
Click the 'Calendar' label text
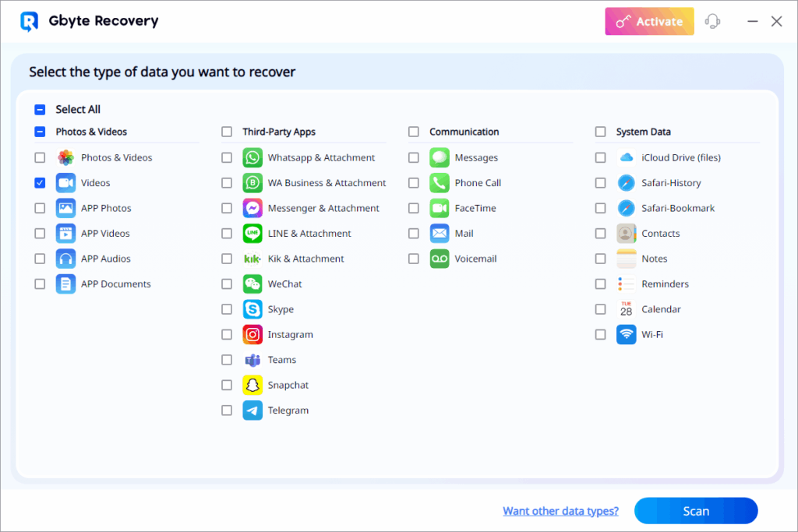pos(661,309)
